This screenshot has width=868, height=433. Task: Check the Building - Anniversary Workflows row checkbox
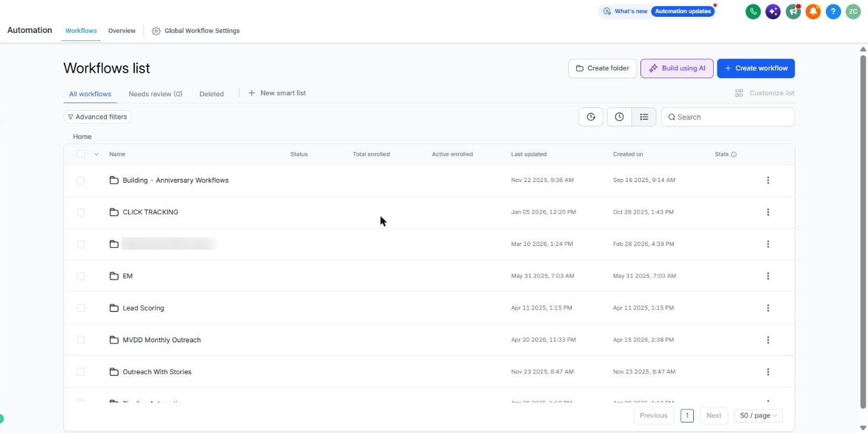click(x=80, y=180)
